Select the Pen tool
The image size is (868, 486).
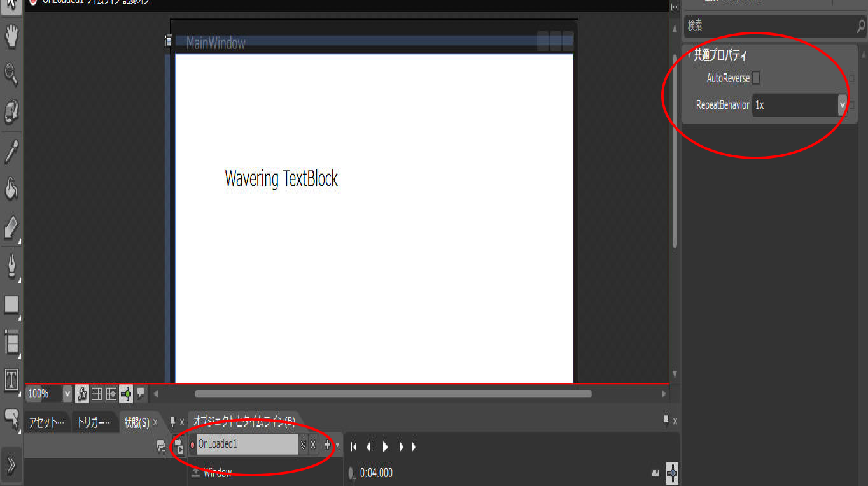tap(11, 266)
